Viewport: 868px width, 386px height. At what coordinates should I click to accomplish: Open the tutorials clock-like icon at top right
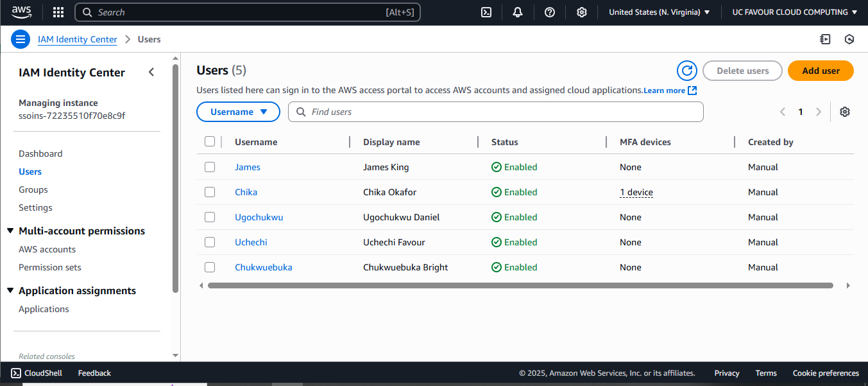tap(849, 39)
